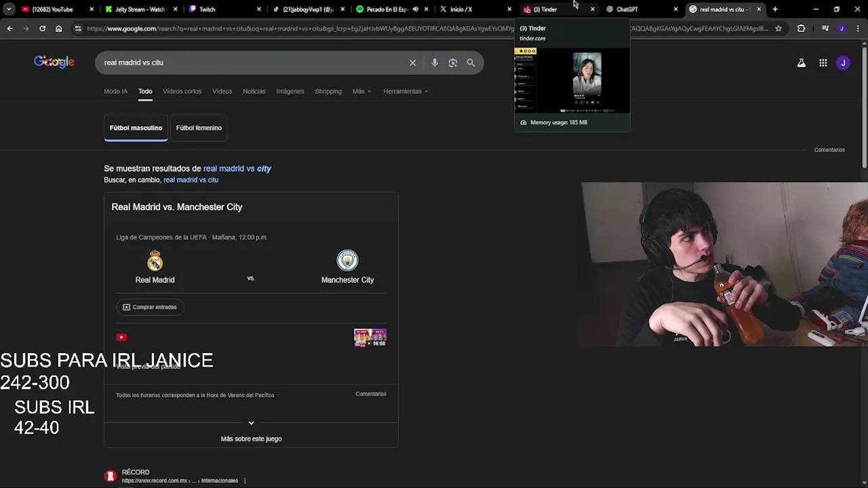The width and height of the screenshot is (868, 488).
Task: Select the Todo results tab
Action: point(145,91)
